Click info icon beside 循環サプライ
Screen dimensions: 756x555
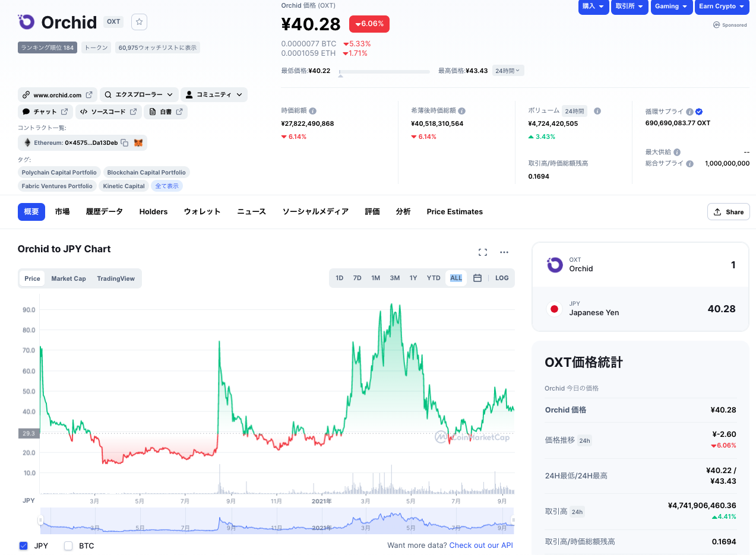coord(689,112)
